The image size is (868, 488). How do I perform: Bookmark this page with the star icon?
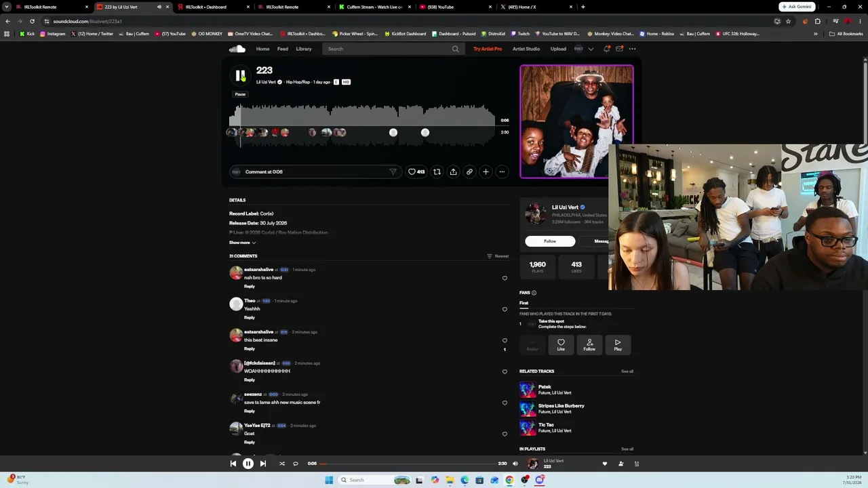tap(788, 21)
